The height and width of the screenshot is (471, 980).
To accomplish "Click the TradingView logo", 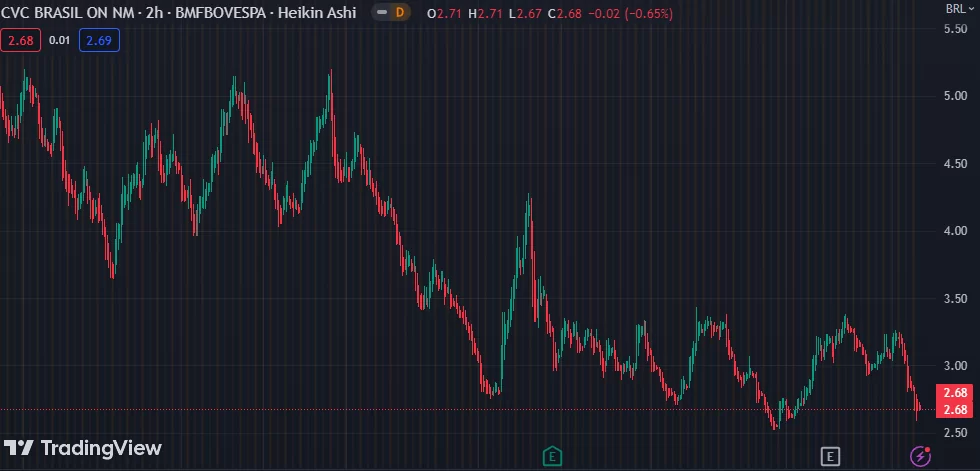I will [x=82, y=448].
